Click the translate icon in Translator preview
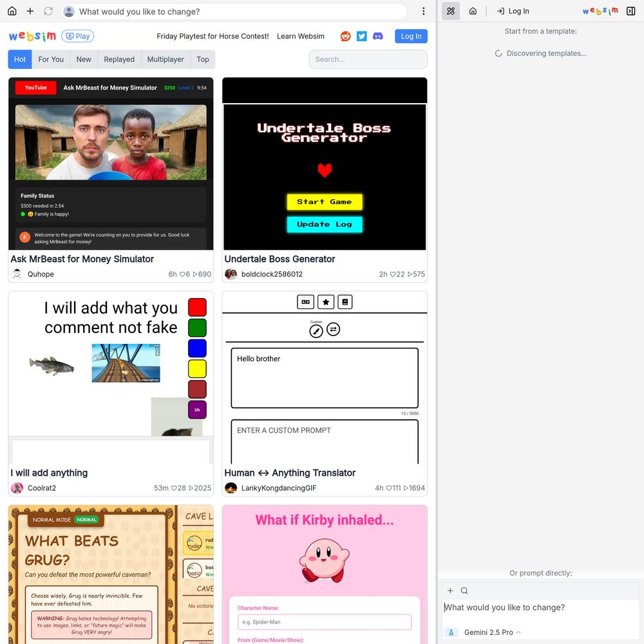The image size is (644, 644). [x=305, y=302]
